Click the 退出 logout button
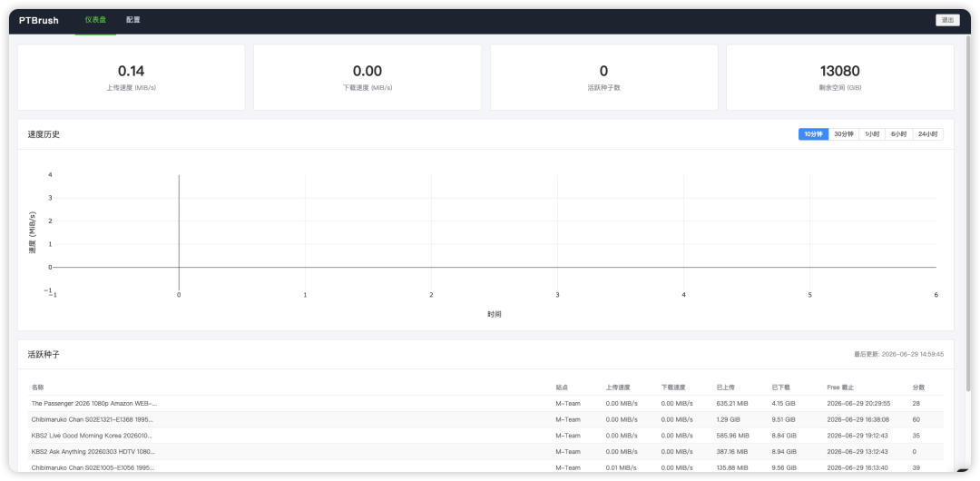The image size is (980, 481). 947,20
